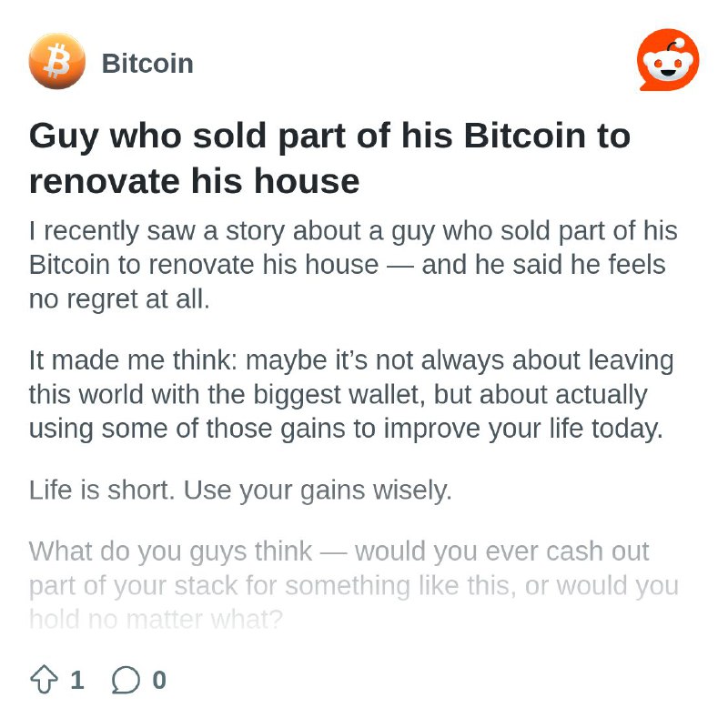Click the upvote count showing 1

point(77,680)
